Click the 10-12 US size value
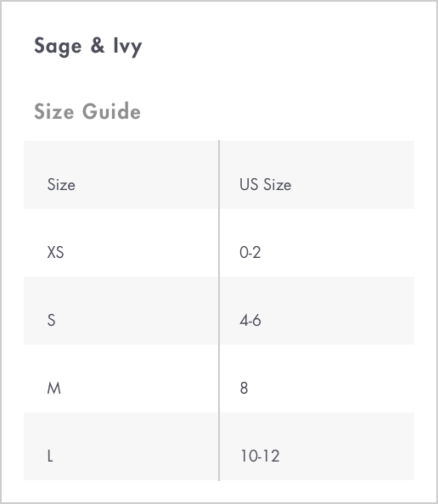438x504 pixels. point(260,456)
